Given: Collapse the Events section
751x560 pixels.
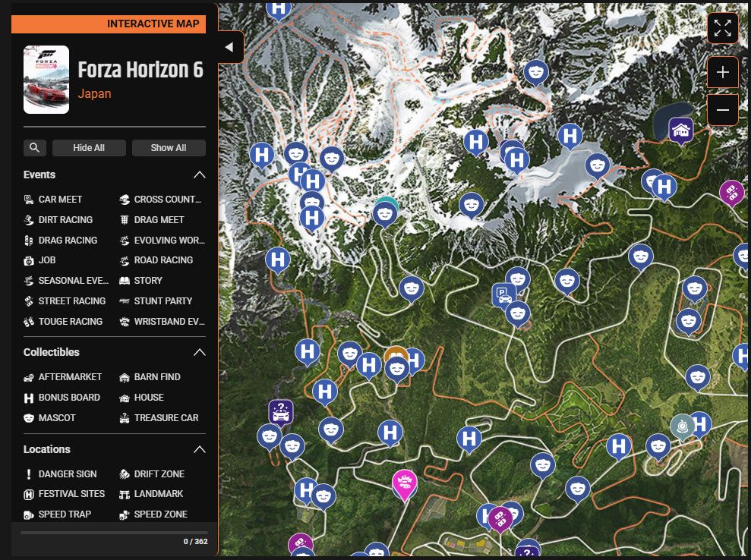Looking at the screenshot, I should click(x=199, y=175).
